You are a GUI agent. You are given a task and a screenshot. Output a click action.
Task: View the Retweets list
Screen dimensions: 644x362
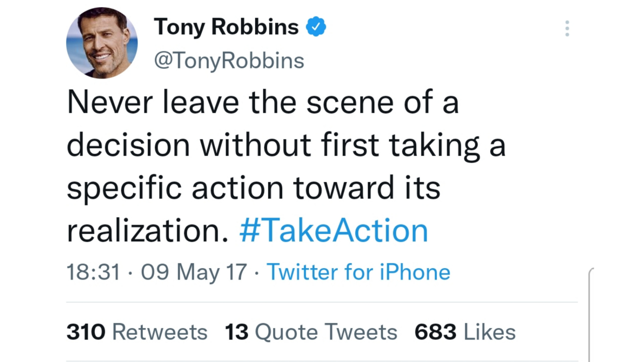point(160,332)
